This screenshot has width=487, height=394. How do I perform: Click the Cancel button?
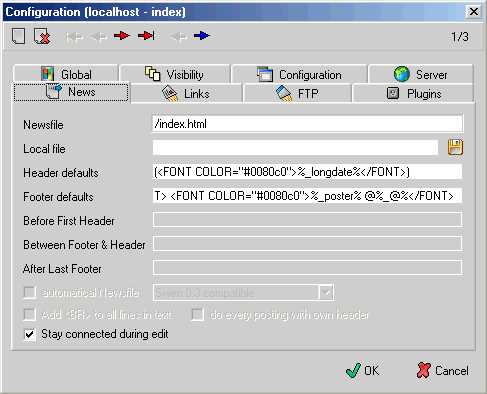442,370
